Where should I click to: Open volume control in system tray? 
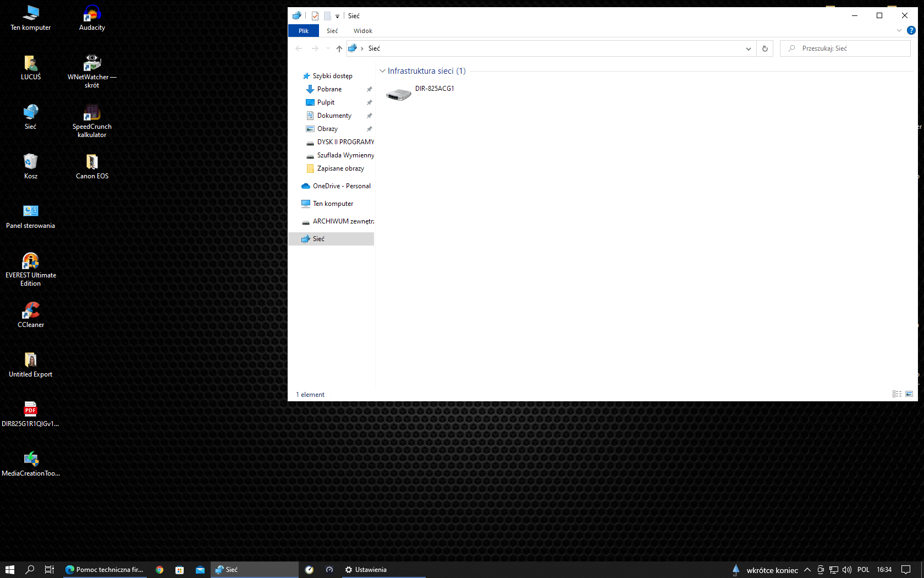[x=847, y=570]
